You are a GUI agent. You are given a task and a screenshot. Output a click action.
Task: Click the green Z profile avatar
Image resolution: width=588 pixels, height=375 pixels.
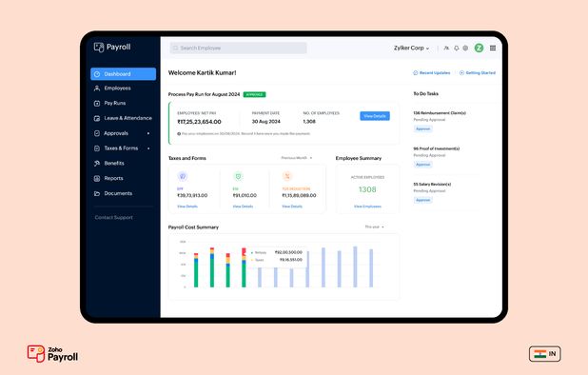click(x=479, y=48)
